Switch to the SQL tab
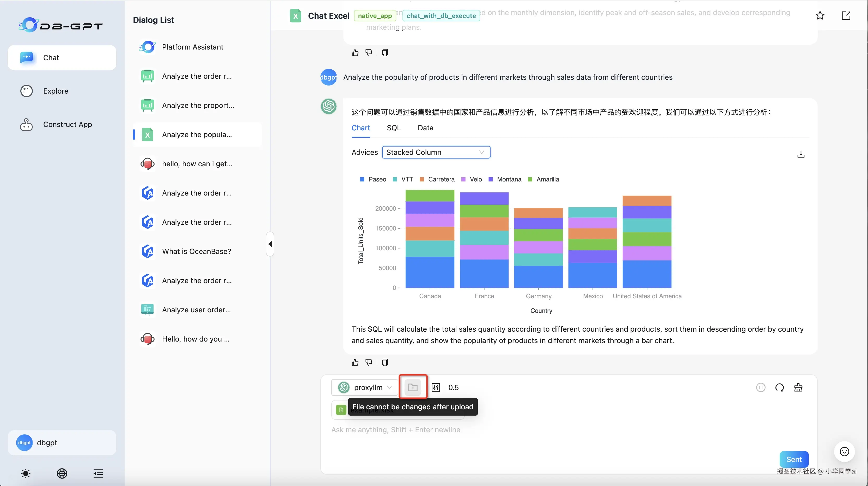 (x=394, y=128)
